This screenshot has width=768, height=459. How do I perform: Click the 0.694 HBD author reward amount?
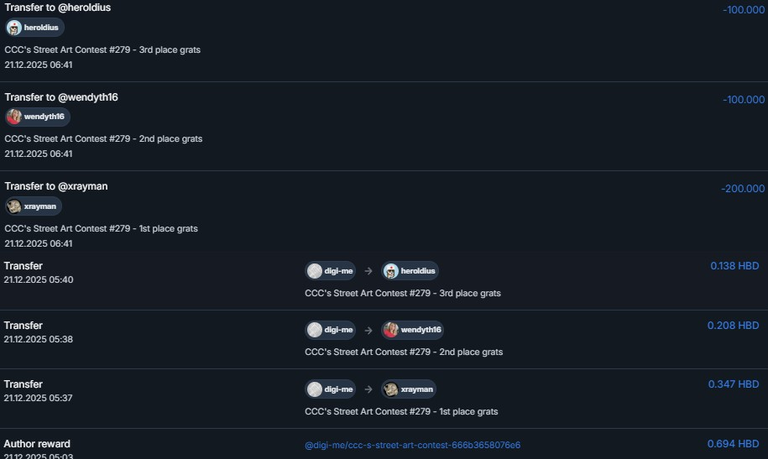pyautogui.click(x=734, y=444)
